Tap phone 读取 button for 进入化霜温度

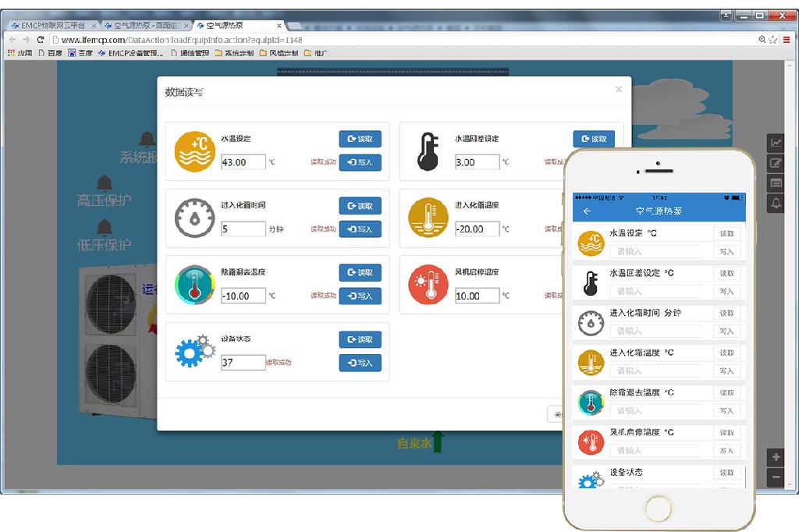tap(726, 353)
